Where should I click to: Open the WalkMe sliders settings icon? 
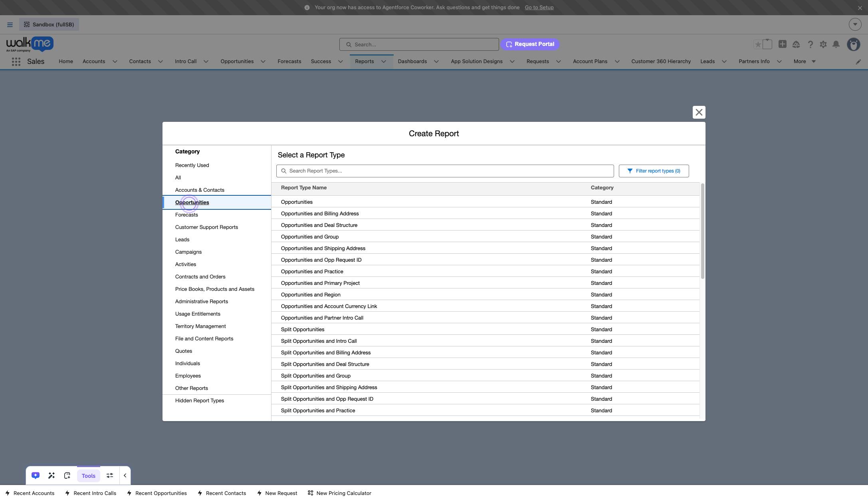click(x=110, y=475)
